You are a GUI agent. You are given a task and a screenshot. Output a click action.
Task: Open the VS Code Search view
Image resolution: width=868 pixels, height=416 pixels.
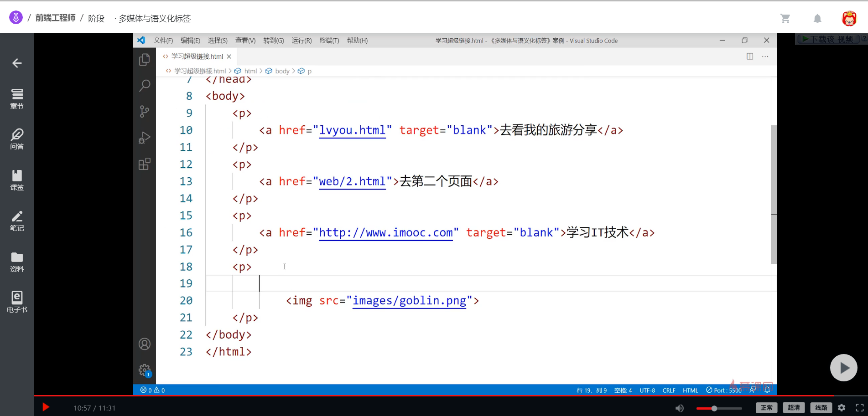coord(145,85)
